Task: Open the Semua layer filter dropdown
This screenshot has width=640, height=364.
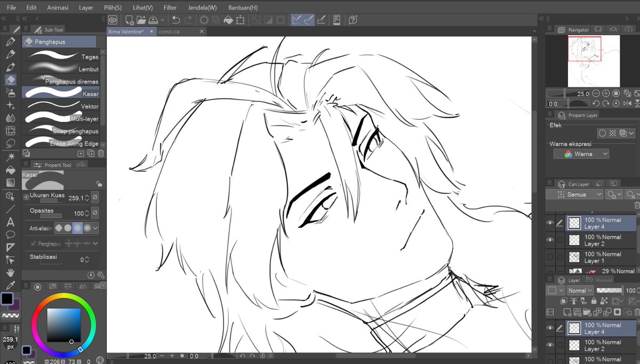Action: tap(574, 195)
